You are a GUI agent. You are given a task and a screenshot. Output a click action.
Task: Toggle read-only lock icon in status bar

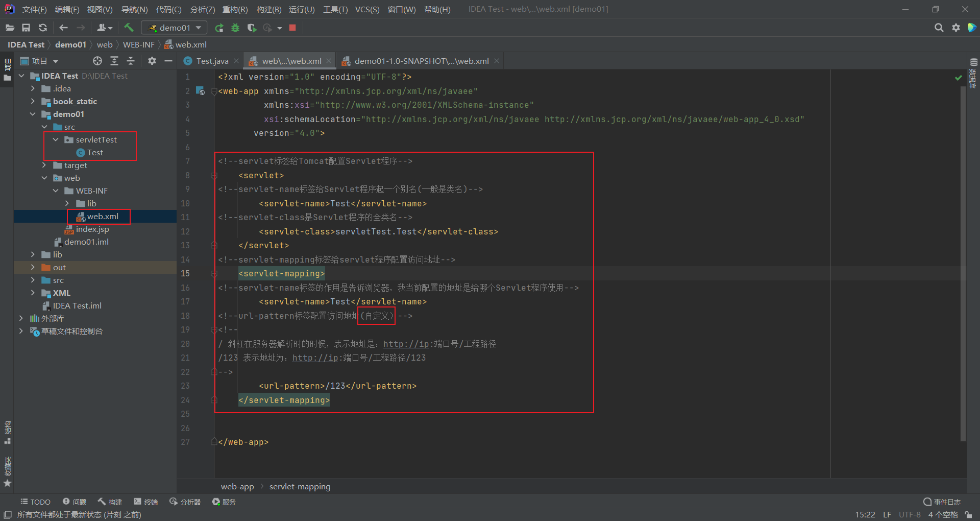(x=968, y=515)
